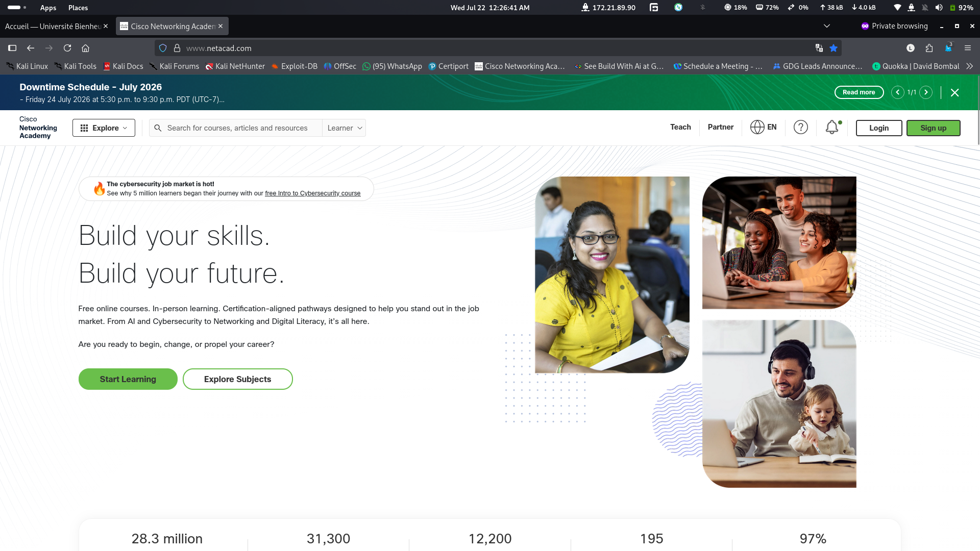The width and height of the screenshot is (980, 551).
Task: Open the extensions puzzle icon
Action: [x=929, y=48]
